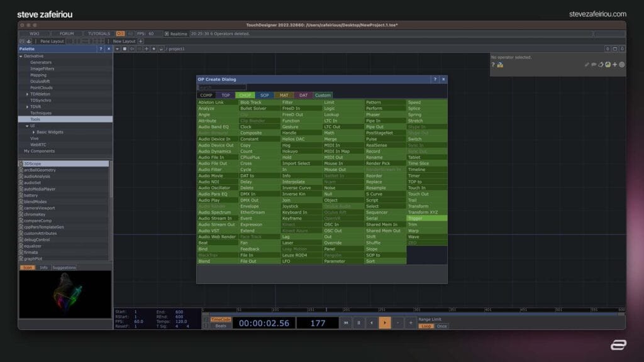Click the search field in OP Create Dialog
The width and height of the screenshot is (644, 362).
click(222, 87)
